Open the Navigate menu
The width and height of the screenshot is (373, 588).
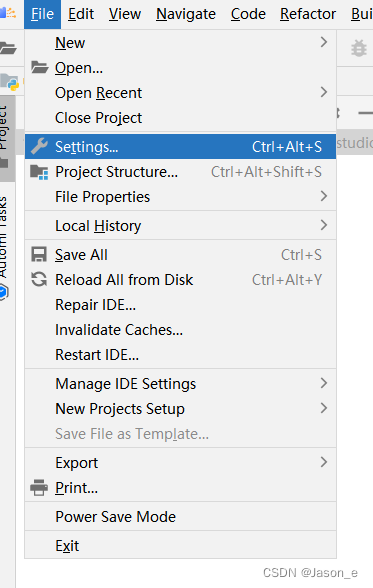pos(186,14)
